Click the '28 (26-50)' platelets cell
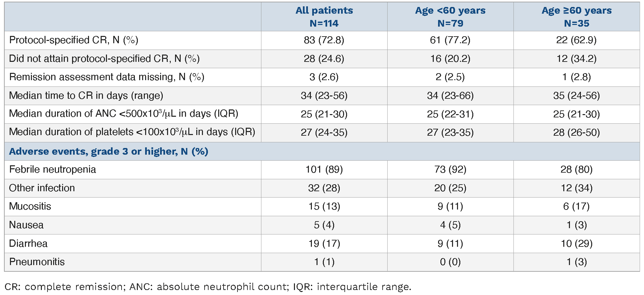The image size is (644, 295). tap(576, 133)
